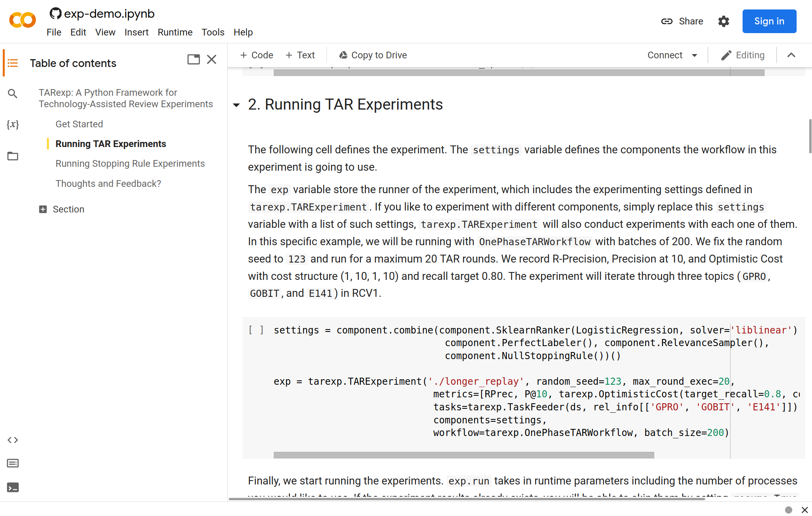Open the Connect dropdown arrow
The width and height of the screenshot is (812, 516).
point(694,55)
